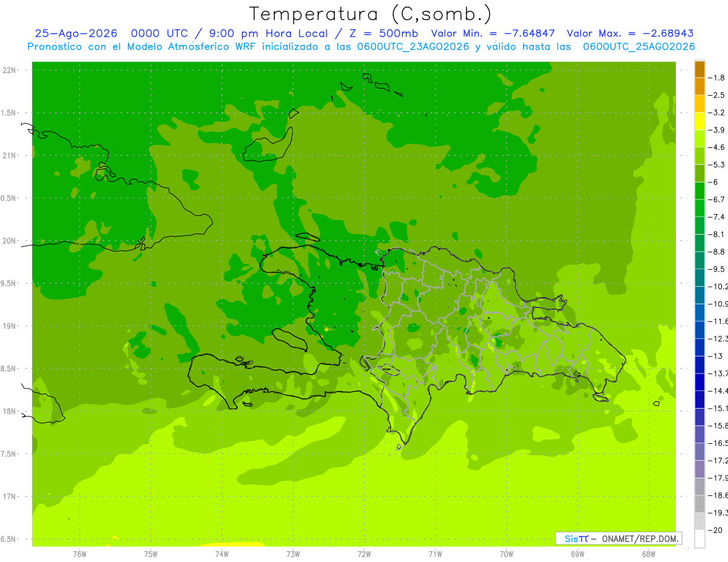This screenshot has height=562, width=728.
Task: Click the "-20" legend label
Action: [x=716, y=530]
